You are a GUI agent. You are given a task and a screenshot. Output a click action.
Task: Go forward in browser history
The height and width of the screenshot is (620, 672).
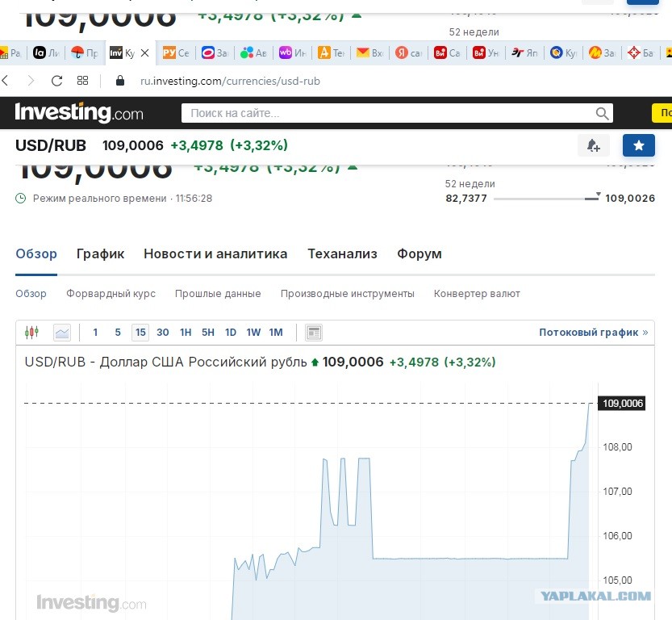pos(31,81)
